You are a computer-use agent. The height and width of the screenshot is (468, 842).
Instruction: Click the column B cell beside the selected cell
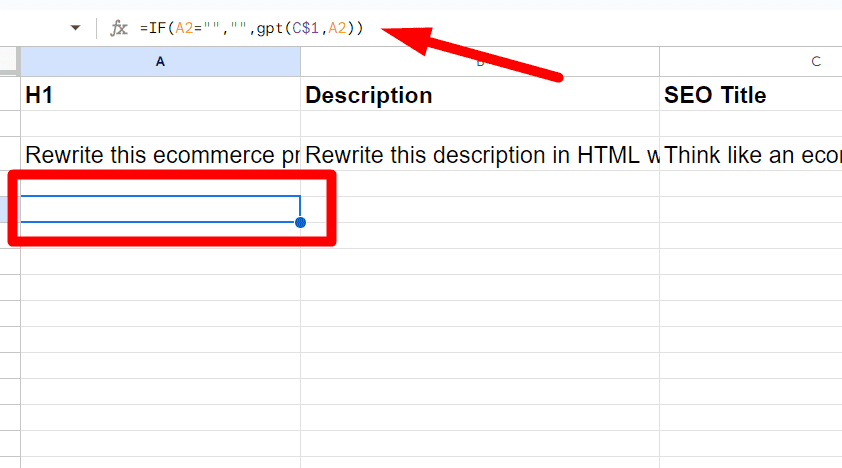point(480,209)
